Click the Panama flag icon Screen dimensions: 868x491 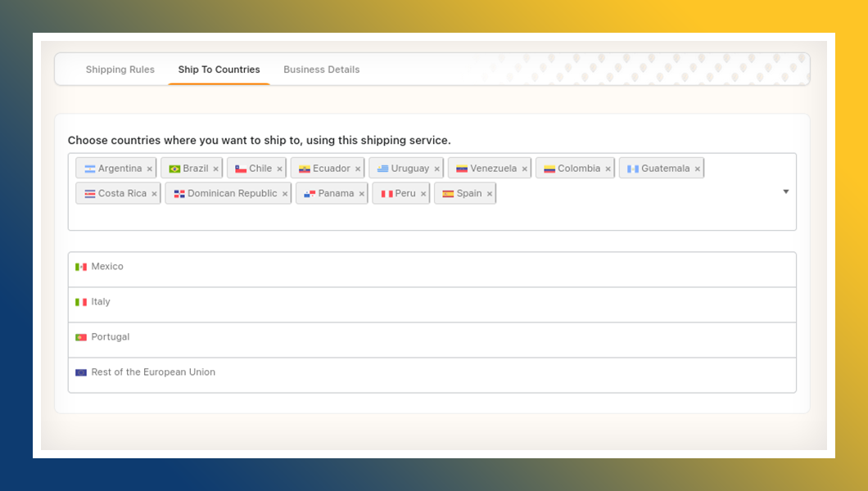click(310, 193)
